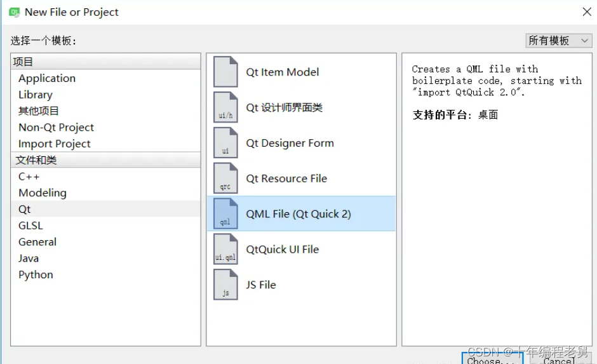Image resolution: width=597 pixels, height=364 pixels.
Task: Select the Qt files category
Action: [105, 209]
